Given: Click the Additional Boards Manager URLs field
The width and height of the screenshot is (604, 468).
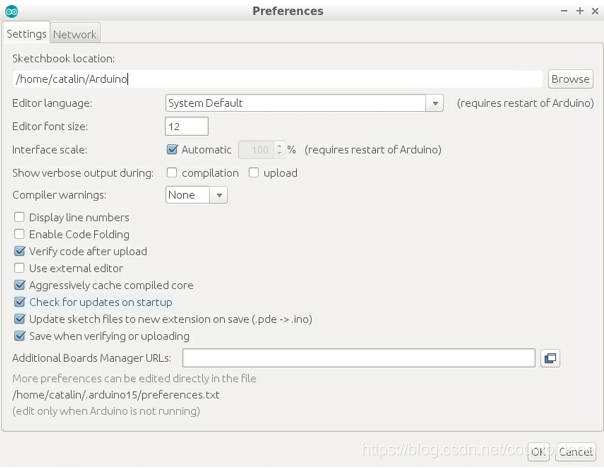Looking at the screenshot, I should tap(359, 358).
